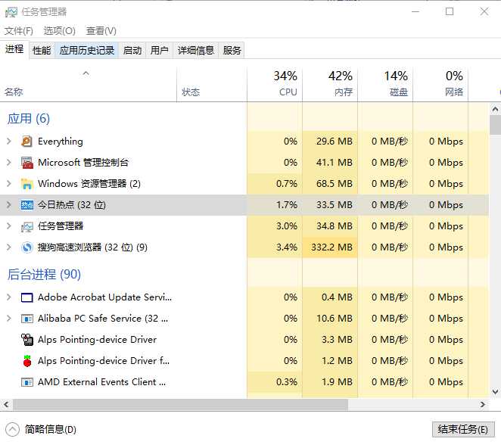Expand the Everything process group
The height and width of the screenshot is (448, 501).
(9, 141)
